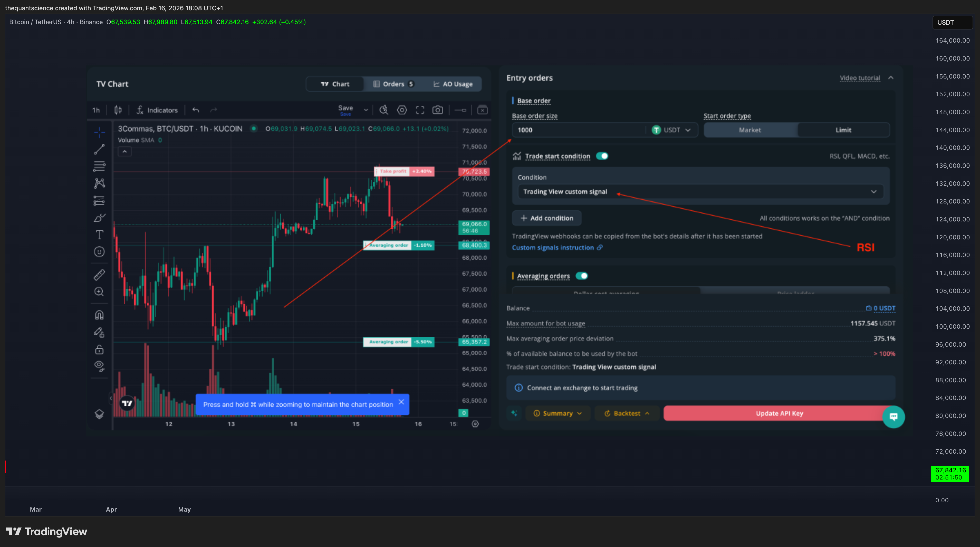Viewport: 980px width, 547px height.
Task: Collapse the Entry orders section
Action: click(x=891, y=77)
